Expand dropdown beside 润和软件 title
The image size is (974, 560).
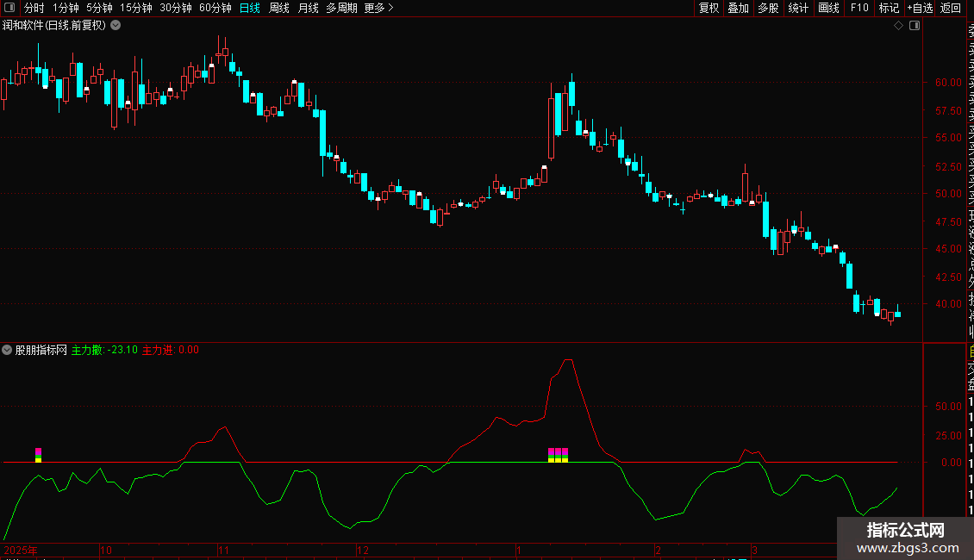pyautogui.click(x=116, y=26)
